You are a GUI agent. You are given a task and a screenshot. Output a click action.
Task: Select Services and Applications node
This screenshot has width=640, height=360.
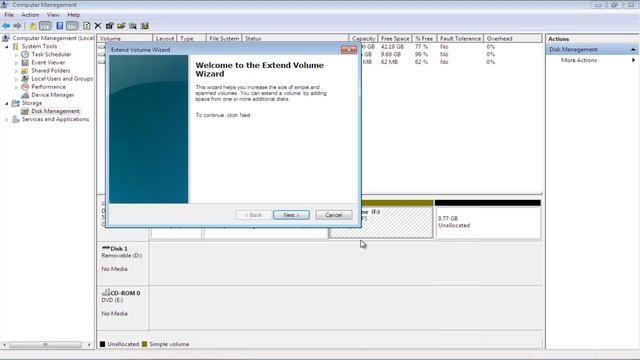pos(55,119)
